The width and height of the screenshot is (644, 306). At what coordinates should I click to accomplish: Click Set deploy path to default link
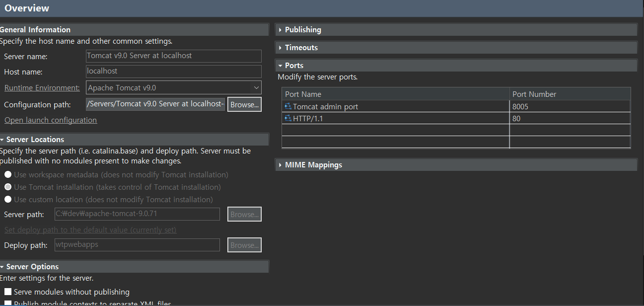[x=90, y=230]
